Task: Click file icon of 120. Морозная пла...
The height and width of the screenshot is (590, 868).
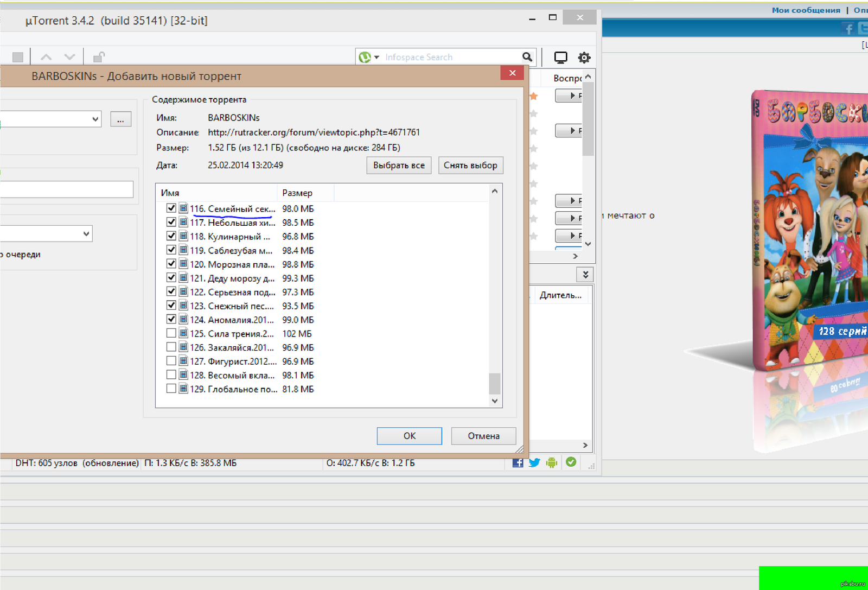Action: point(183,264)
